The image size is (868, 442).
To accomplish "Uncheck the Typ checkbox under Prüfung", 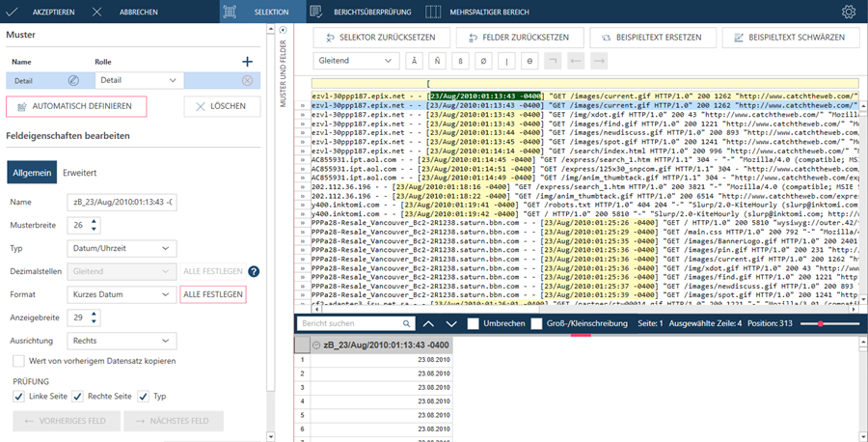I will 144,396.
